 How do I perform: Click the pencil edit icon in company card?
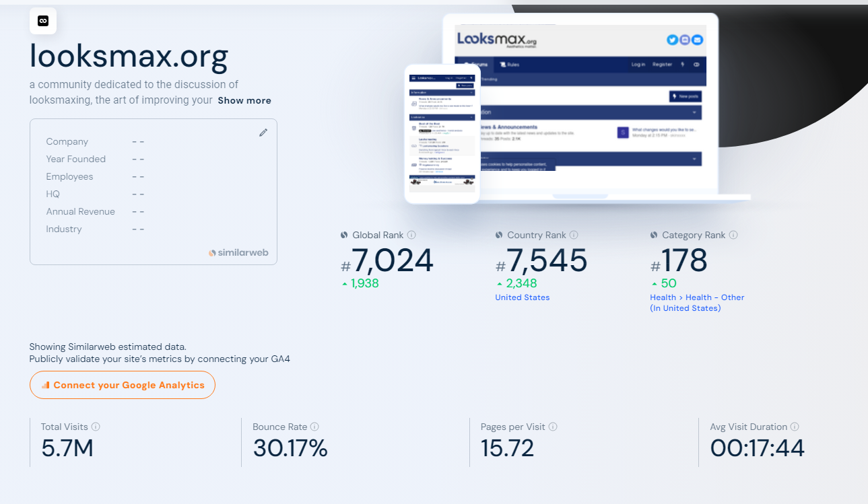263,133
